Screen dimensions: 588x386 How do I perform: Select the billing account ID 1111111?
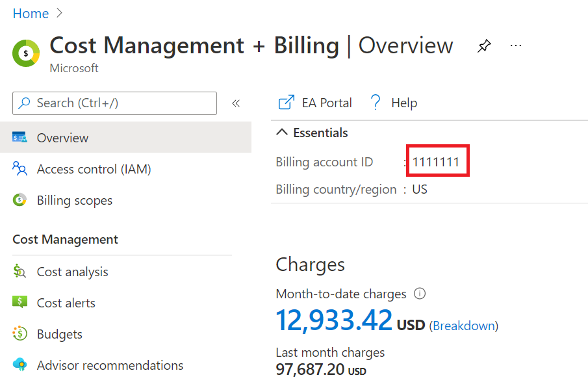click(x=436, y=162)
